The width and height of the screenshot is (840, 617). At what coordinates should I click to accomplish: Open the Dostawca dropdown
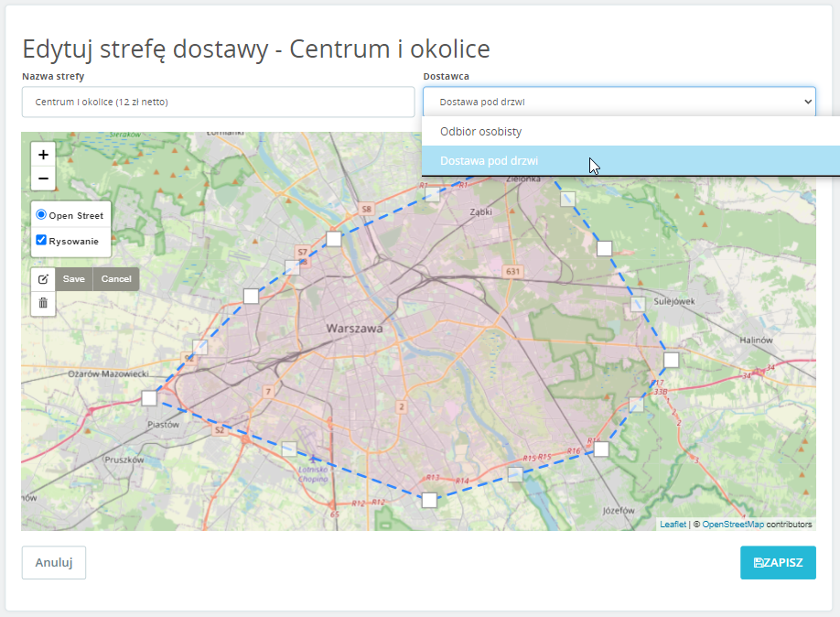619,102
